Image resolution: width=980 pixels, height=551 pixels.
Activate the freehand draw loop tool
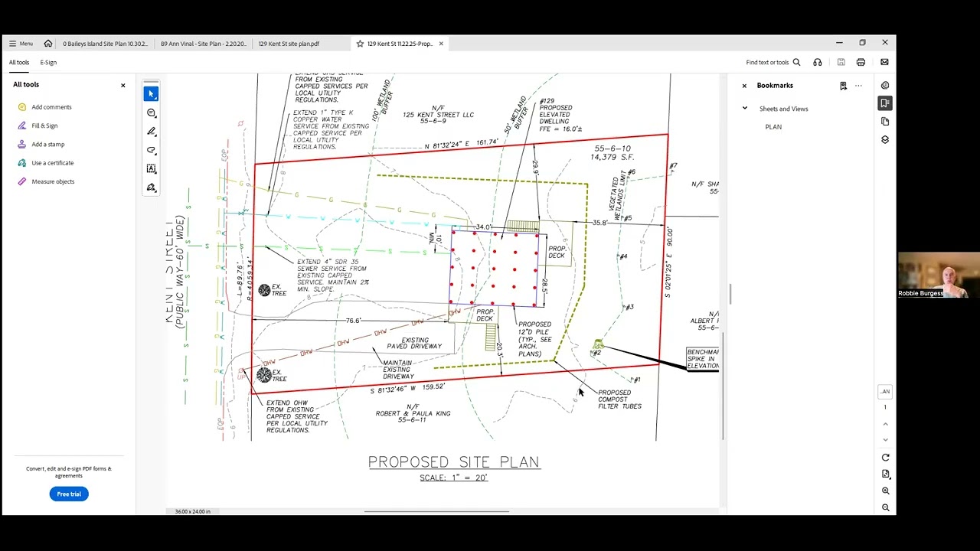tap(152, 150)
